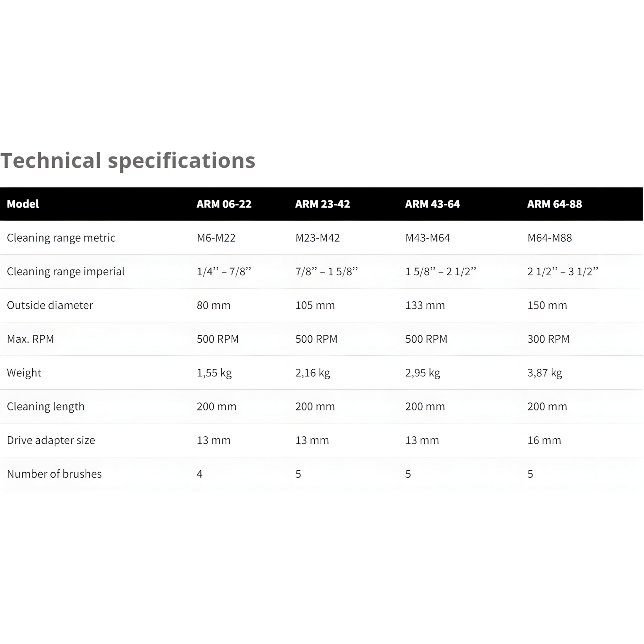
Task: Select the Outside diameter row label
Action: click(x=50, y=305)
